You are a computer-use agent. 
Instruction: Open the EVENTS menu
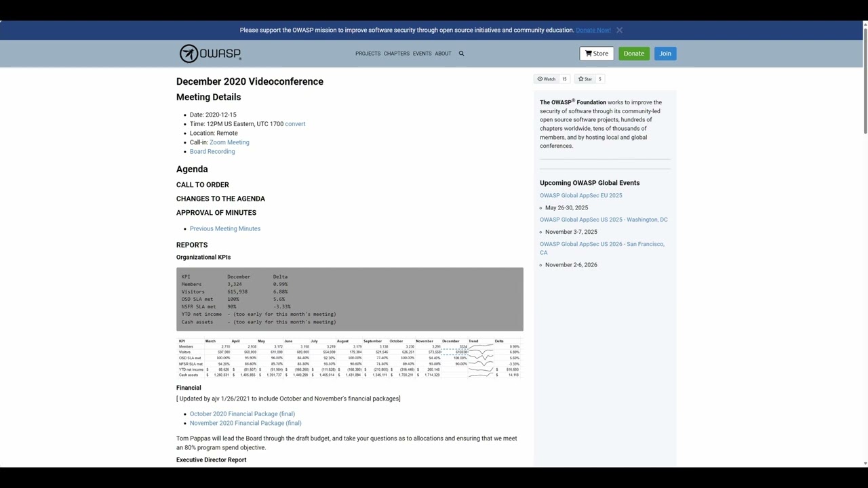coord(422,54)
